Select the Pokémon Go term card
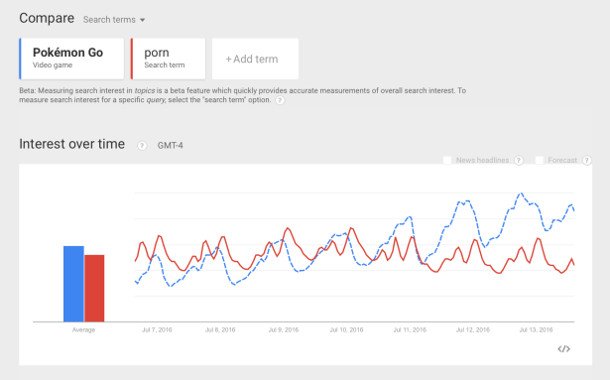Viewport: 610px width, 380px height. pos(72,59)
